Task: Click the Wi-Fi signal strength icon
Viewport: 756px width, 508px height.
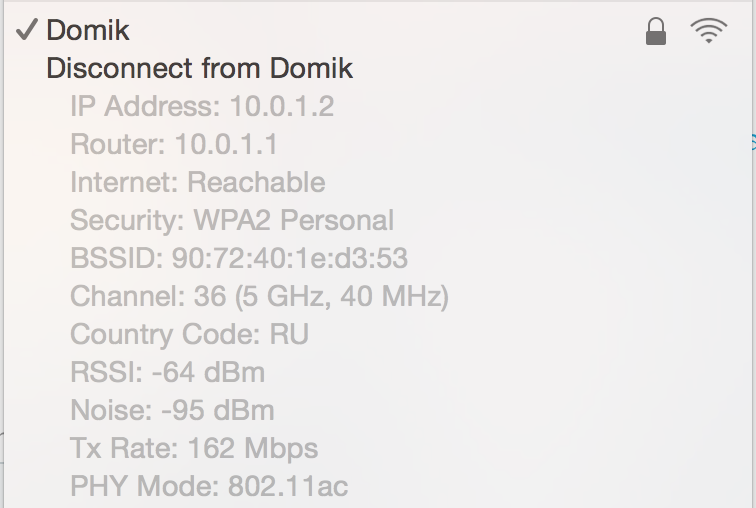Action: [708, 31]
